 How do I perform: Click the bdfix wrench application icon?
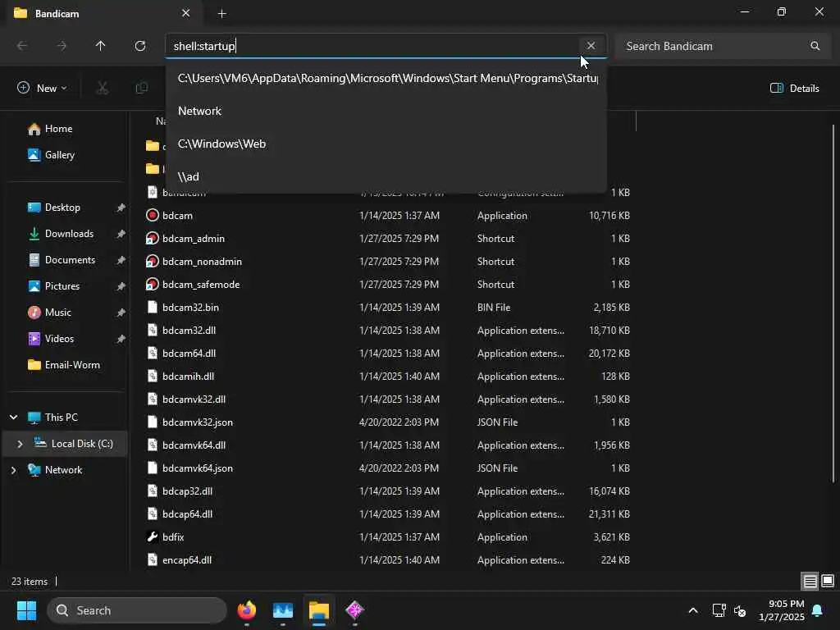[152, 536]
